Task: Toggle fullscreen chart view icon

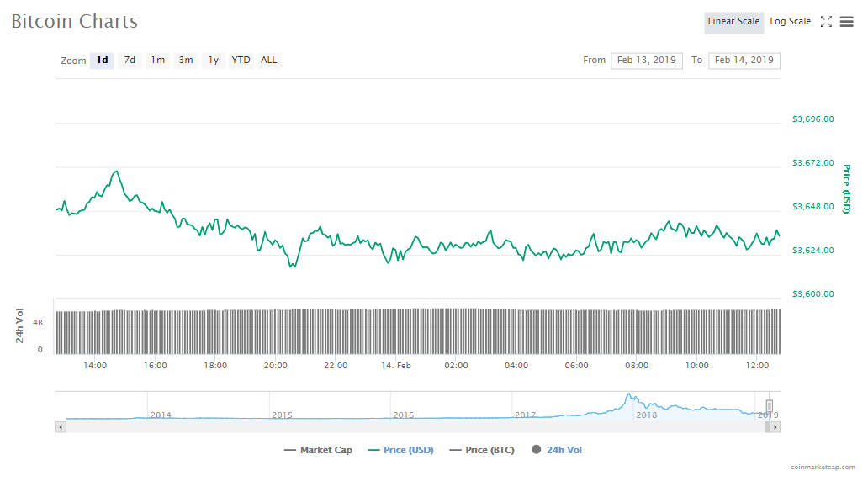Action: (x=826, y=22)
